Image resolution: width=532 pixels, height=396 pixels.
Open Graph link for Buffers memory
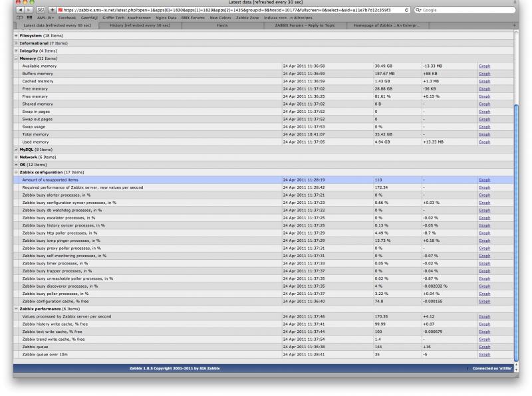click(484, 74)
